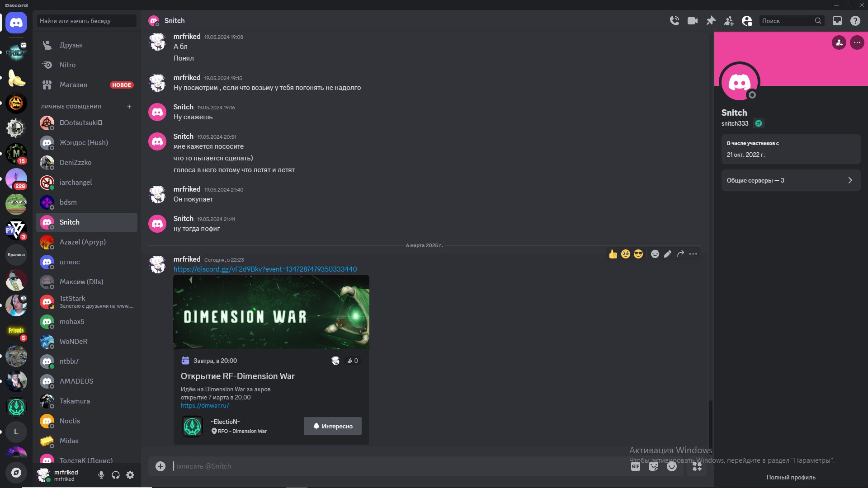Open the GIF picker
This screenshot has width=868, height=488.
(636, 466)
